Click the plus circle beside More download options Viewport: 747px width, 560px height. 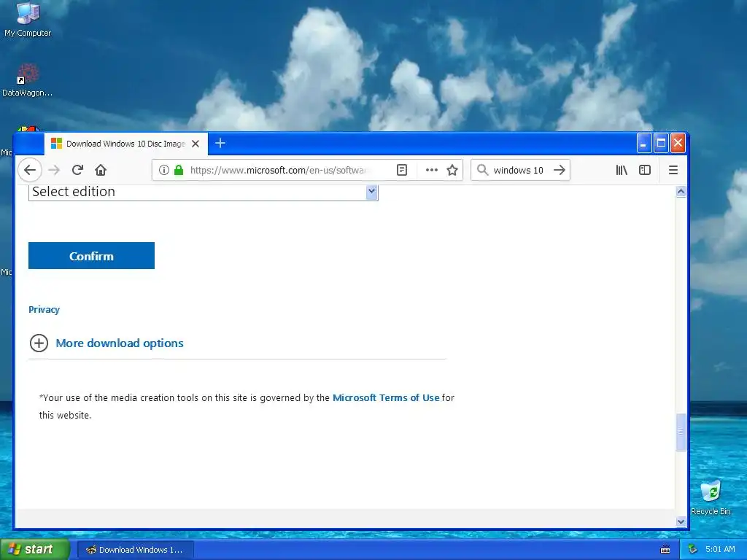39,343
